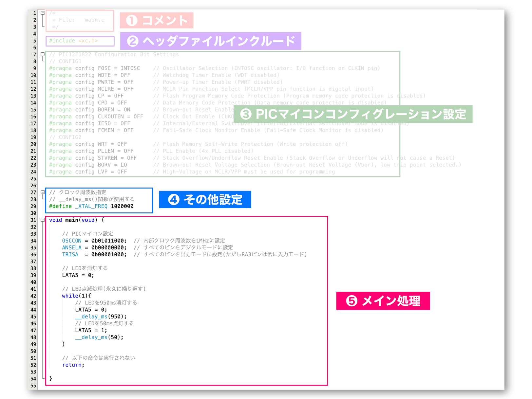Click the '// 以下の命令は実行されない' comment
The height and width of the screenshot is (399, 532).
pyautogui.click(x=99, y=358)
